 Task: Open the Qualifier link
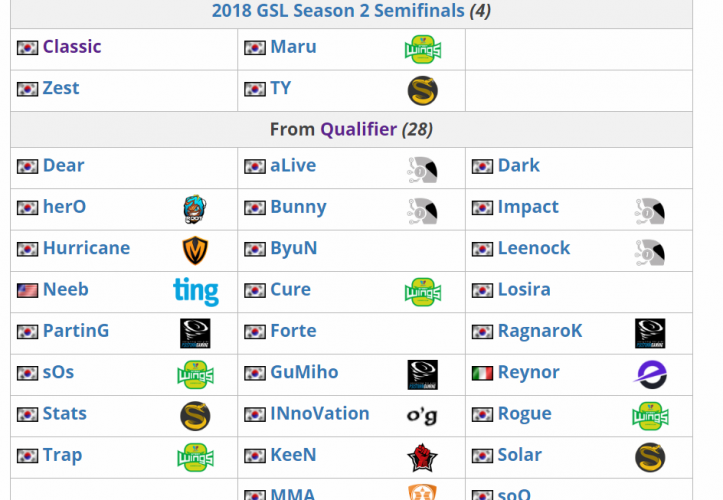click(358, 129)
